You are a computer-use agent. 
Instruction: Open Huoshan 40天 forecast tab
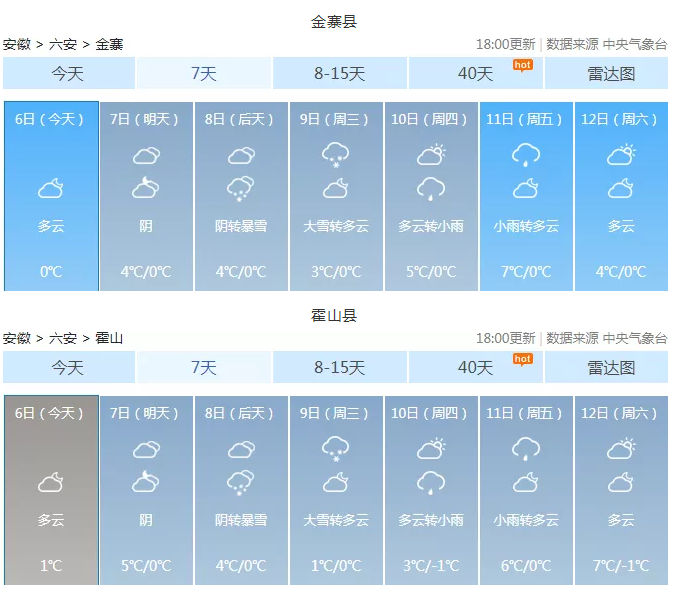[x=475, y=367]
